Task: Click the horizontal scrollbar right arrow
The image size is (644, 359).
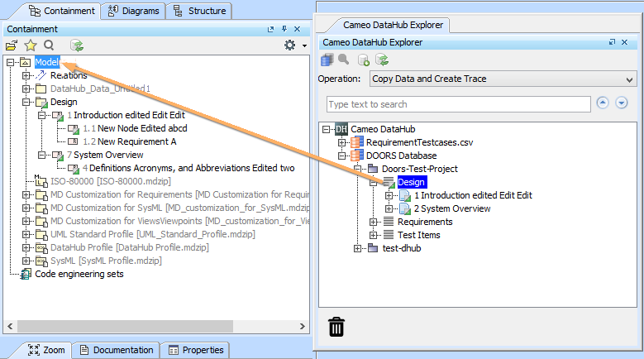Action: click(x=303, y=327)
